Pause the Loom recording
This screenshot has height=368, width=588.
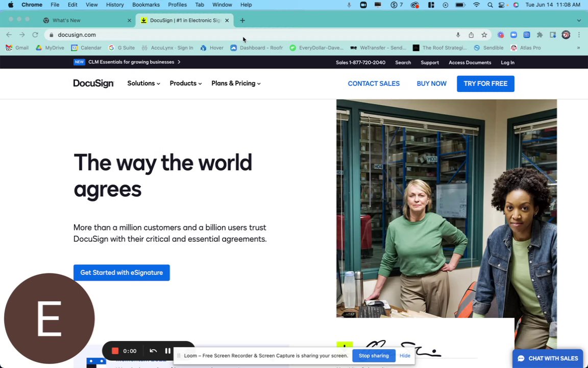[167, 351]
